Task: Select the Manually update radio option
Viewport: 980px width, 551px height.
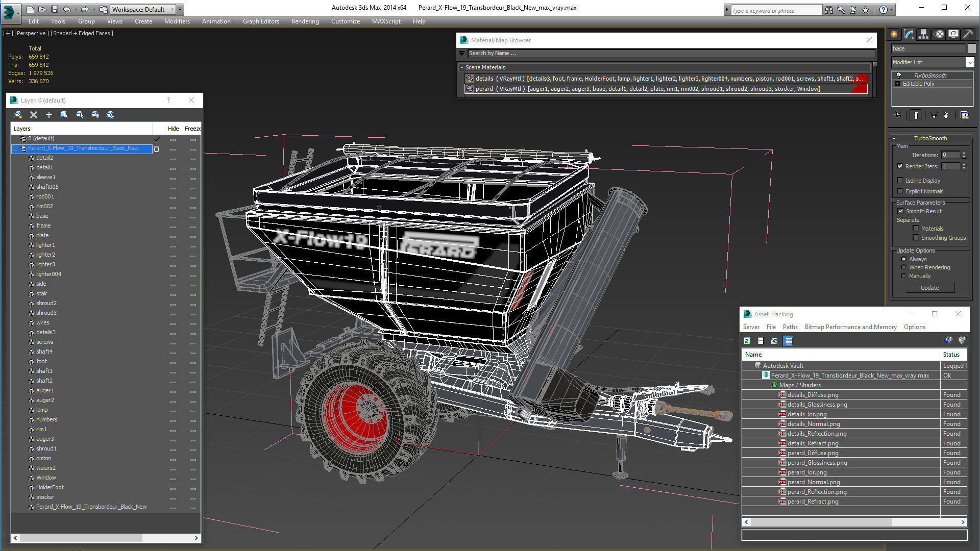Action: click(903, 276)
